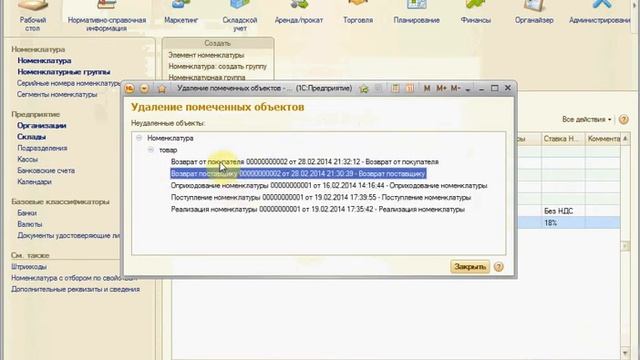Open Штрихкоды link in sidebar
This screenshot has height=360, width=640.
tap(29, 267)
